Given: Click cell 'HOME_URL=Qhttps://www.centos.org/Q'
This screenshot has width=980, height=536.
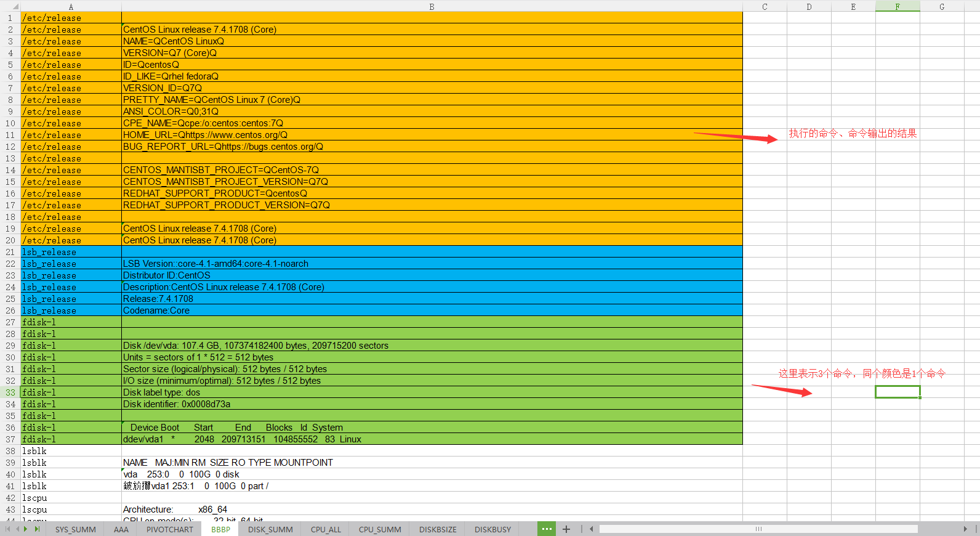Looking at the screenshot, I should [432, 135].
